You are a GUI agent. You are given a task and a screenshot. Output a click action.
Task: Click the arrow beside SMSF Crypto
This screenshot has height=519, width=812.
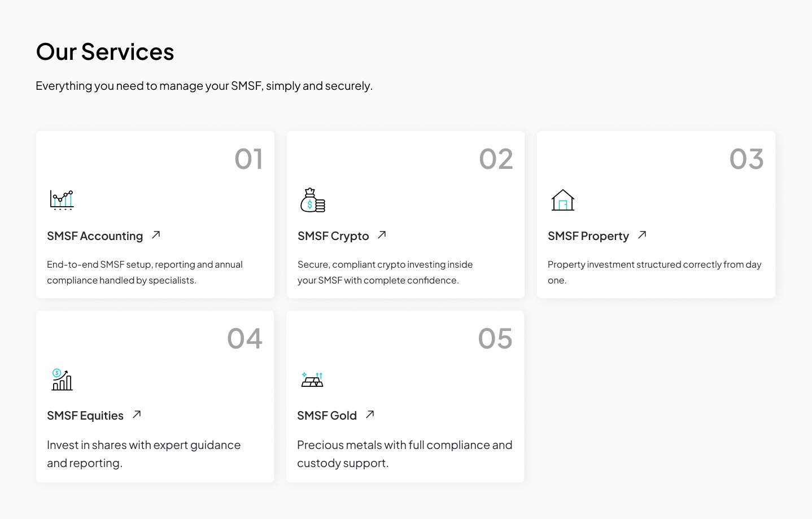click(382, 235)
